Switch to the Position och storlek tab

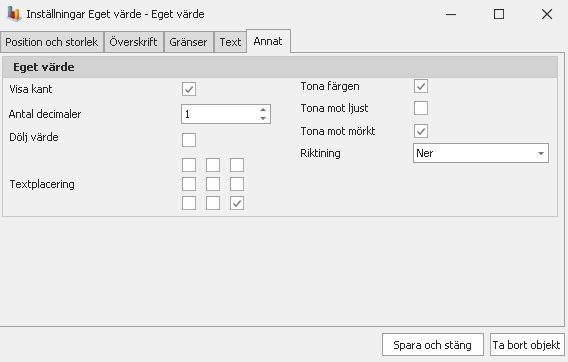[x=52, y=42]
